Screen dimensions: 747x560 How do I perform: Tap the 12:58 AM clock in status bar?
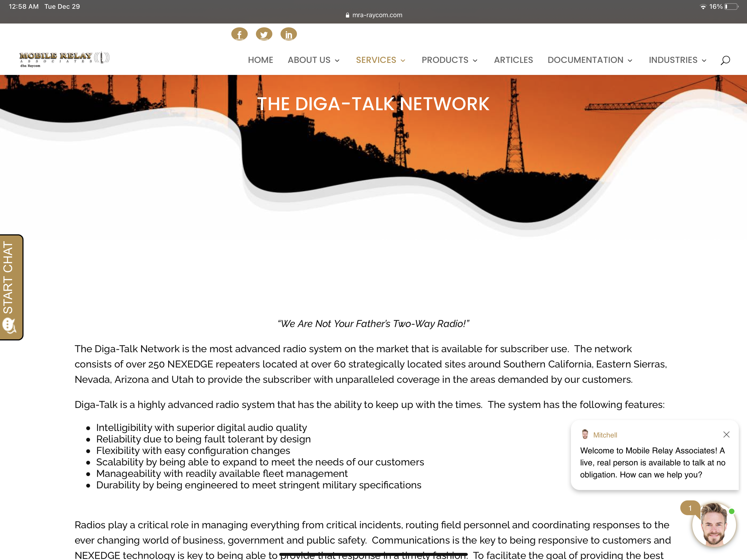pos(24,7)
